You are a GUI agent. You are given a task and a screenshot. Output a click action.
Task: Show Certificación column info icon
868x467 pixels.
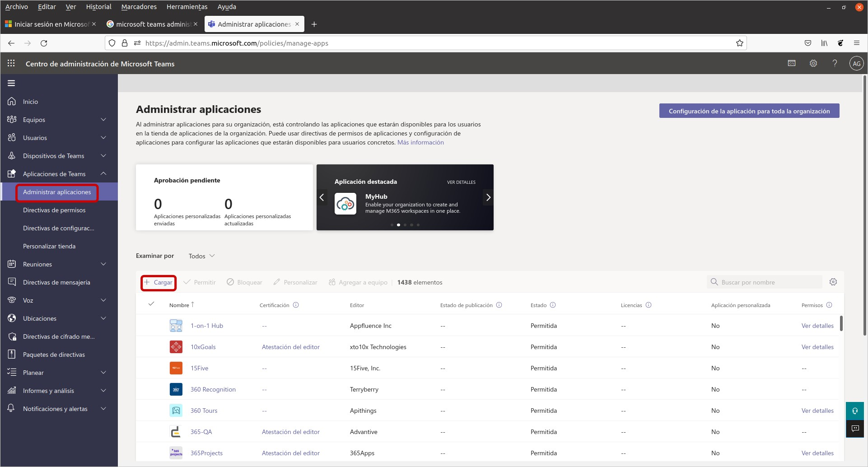pyautogui.click(x=296, y=305)
